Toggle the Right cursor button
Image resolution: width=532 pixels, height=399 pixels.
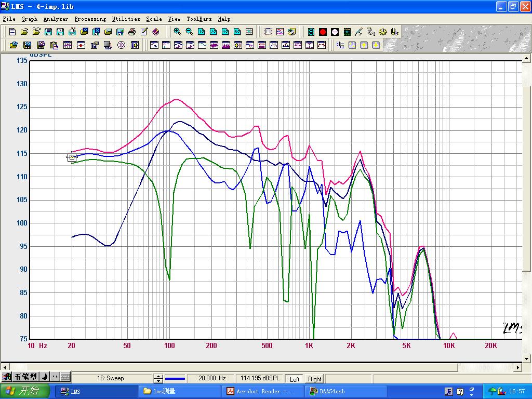pyautogui.click(x=314, y=379)
